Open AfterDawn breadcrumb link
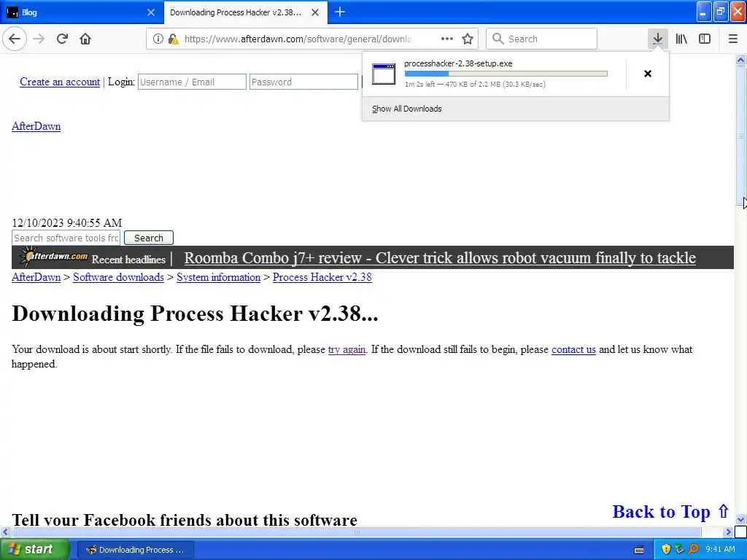 (x=36, y=277)
